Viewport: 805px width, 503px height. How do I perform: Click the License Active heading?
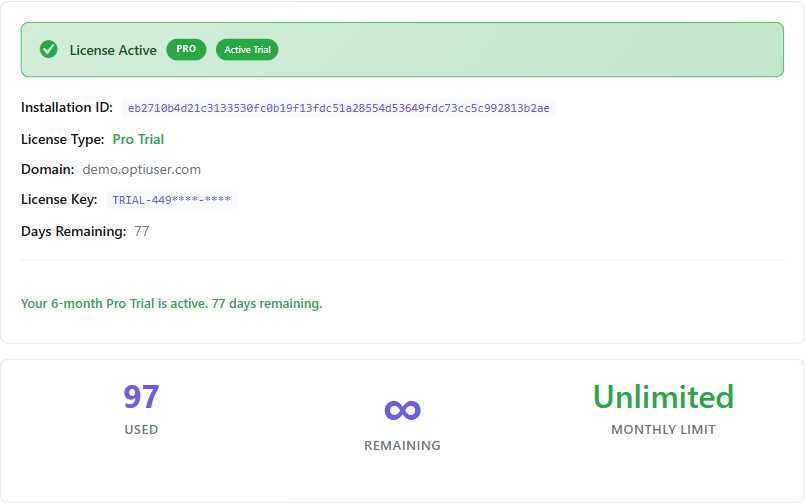(113, 50)
